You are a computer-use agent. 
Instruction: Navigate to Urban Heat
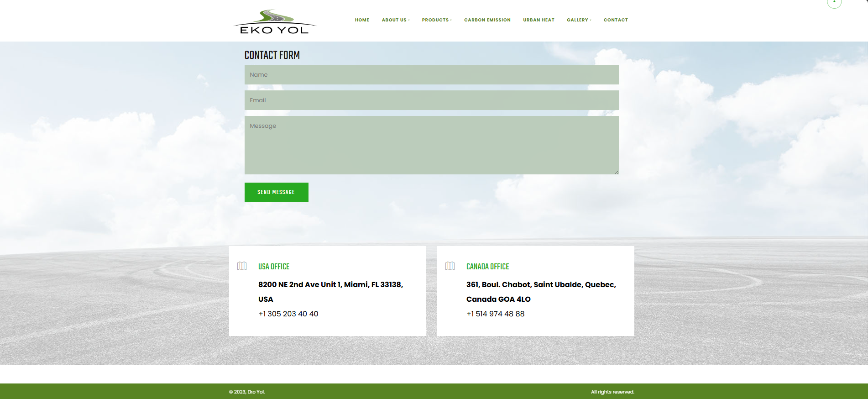pos(539,20)
